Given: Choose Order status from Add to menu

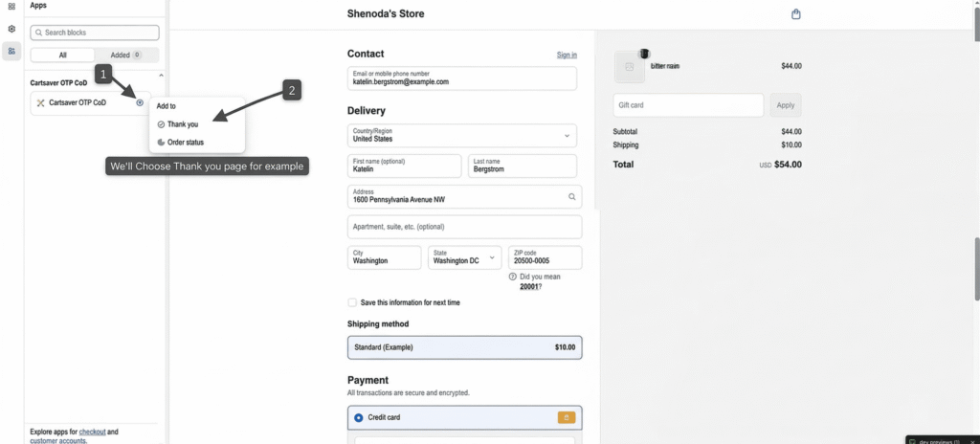Looking at the screenshot, I should point(185,143).
